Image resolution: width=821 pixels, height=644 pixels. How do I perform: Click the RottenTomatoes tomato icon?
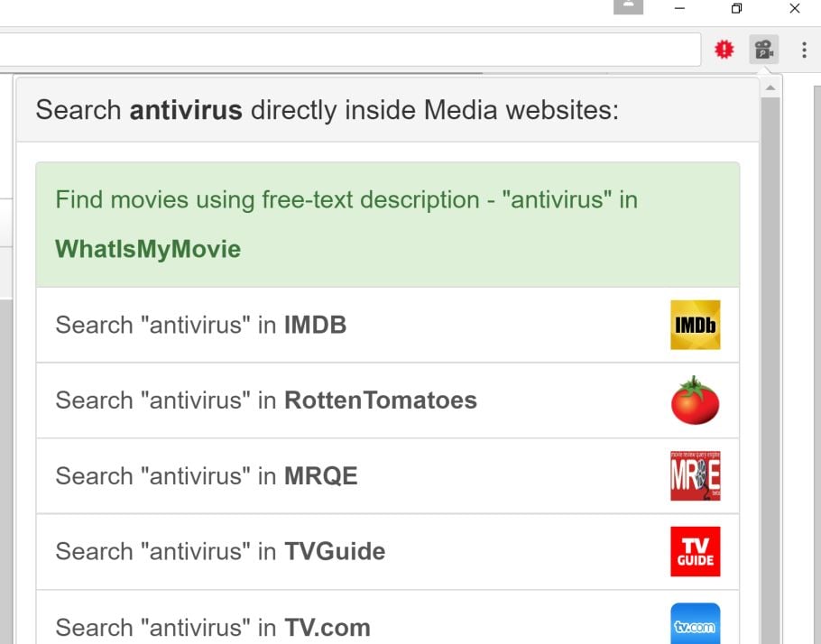tap(695, 400)
